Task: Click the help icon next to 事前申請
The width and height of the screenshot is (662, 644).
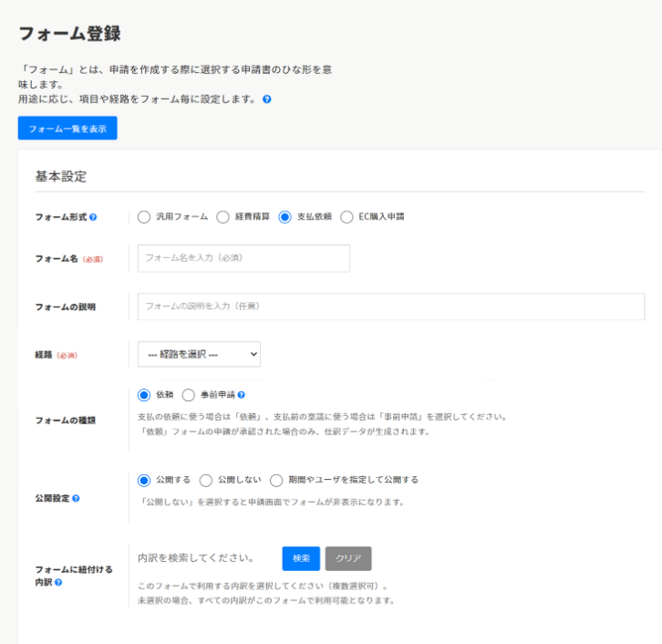Action: pos(242,395)
